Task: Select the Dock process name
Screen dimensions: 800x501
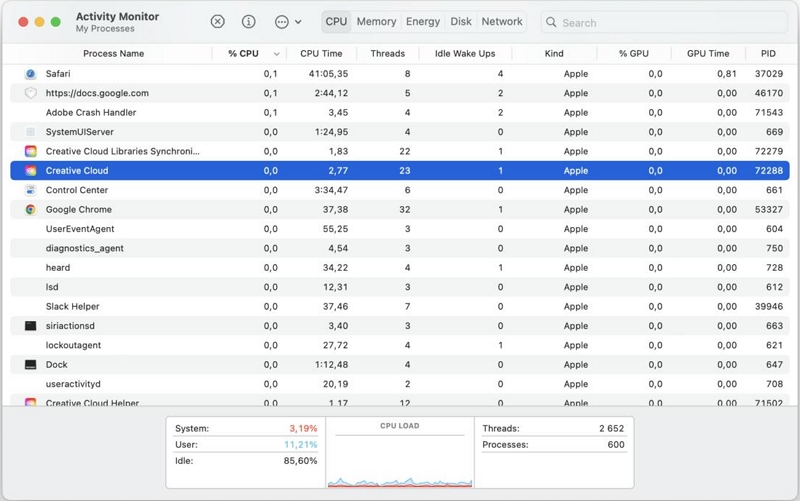Action: pos(57,365)
